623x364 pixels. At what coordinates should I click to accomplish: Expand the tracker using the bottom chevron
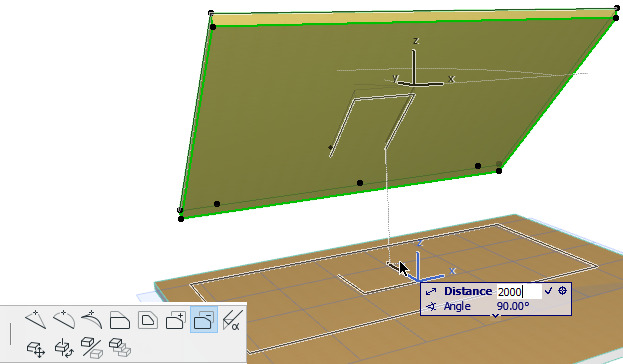495,316
